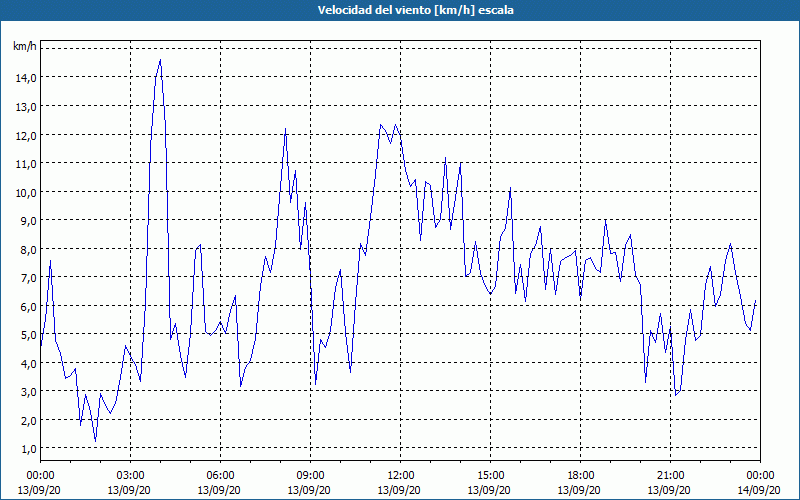Click the 18:00 time axis label
The image size is (800, 500).
581,476
